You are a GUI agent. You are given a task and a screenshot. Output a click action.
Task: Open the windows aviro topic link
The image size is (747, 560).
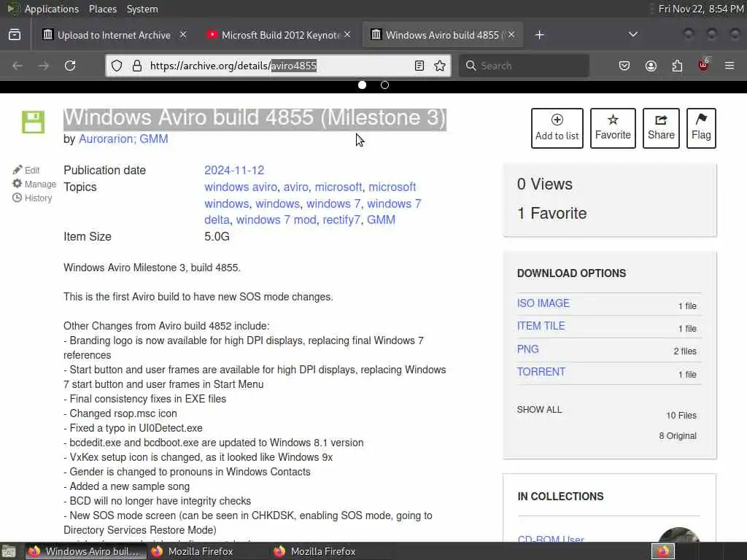tap(241, 187)
